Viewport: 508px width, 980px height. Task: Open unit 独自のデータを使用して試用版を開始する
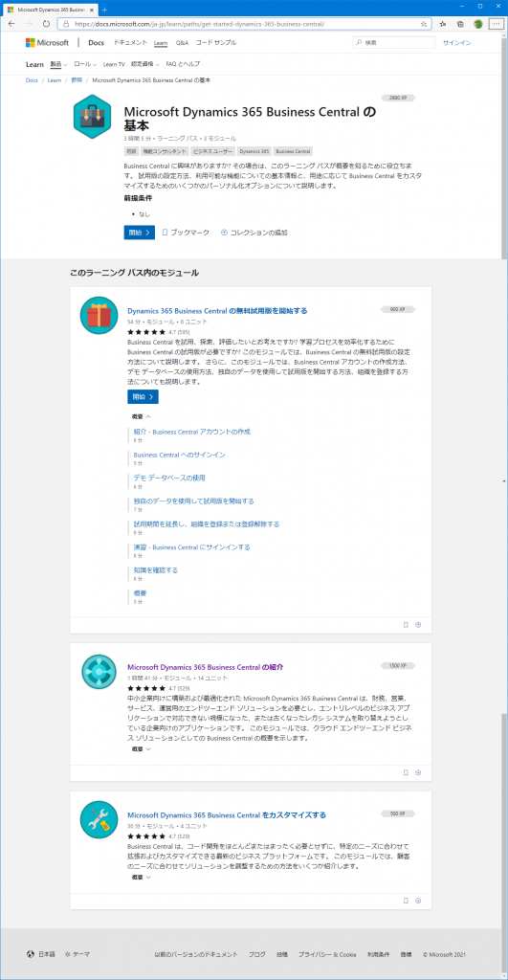tap(193, 501)
